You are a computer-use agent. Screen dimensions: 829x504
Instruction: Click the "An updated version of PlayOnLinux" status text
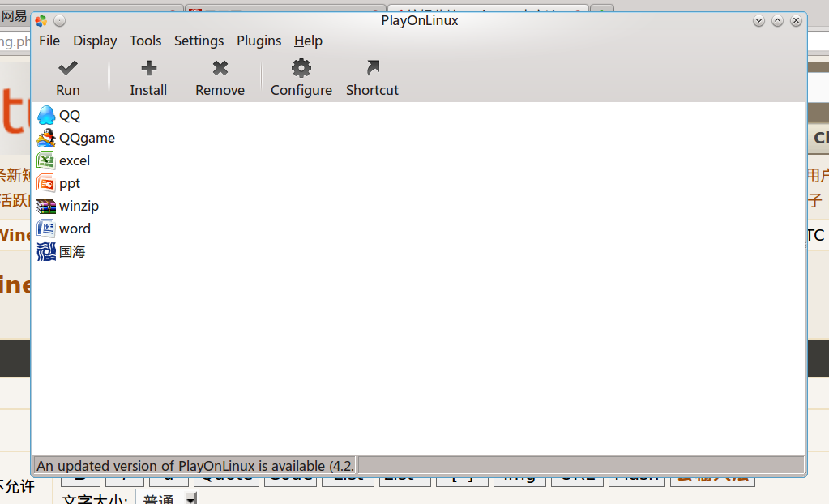pyautogui.click(x=195, y=466)
